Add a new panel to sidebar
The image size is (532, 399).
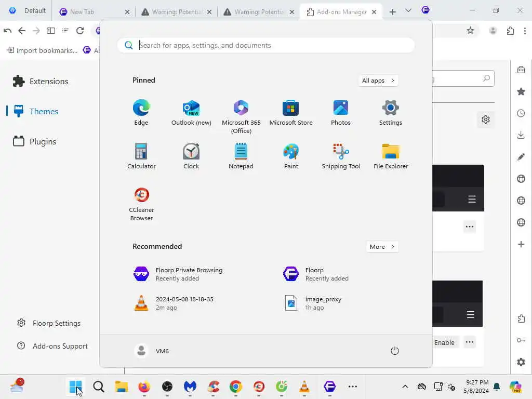pyautogui.click(x=521, y=244)
